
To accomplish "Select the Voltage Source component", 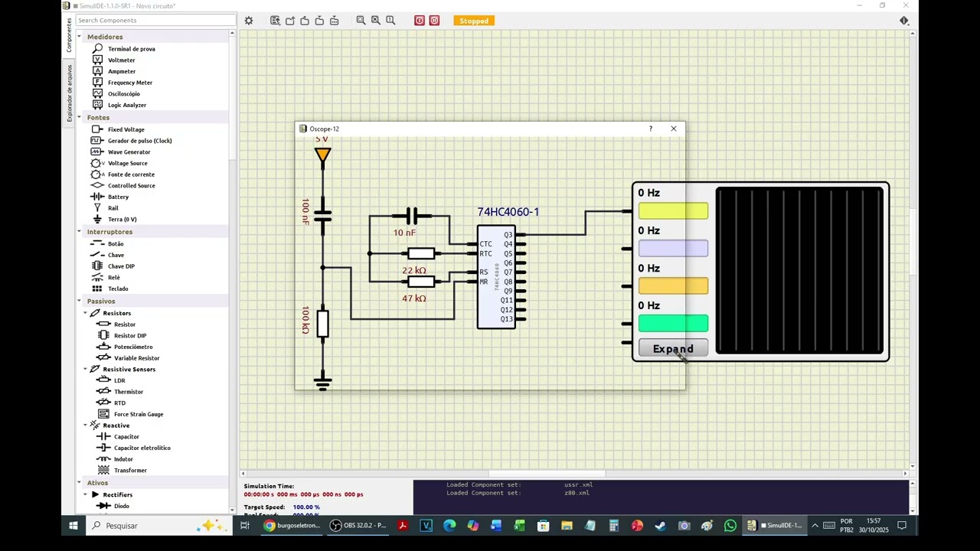I will pos(127,163).
